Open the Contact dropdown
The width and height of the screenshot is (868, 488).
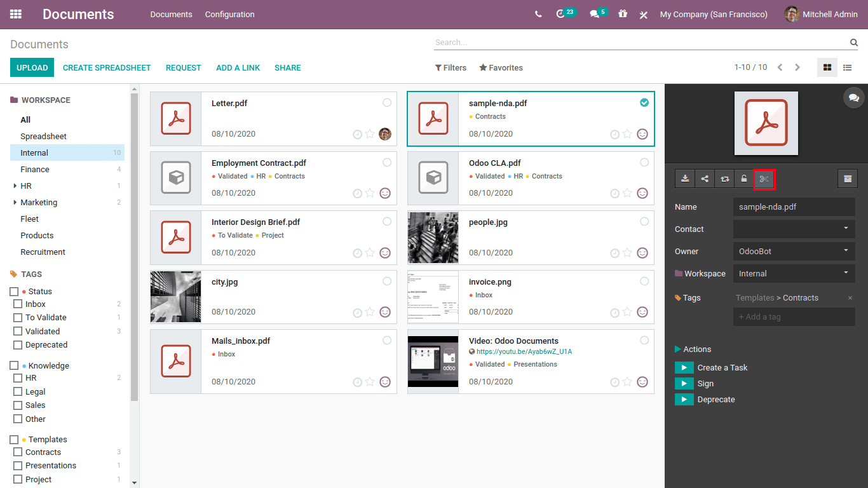[x=794, y=229]
